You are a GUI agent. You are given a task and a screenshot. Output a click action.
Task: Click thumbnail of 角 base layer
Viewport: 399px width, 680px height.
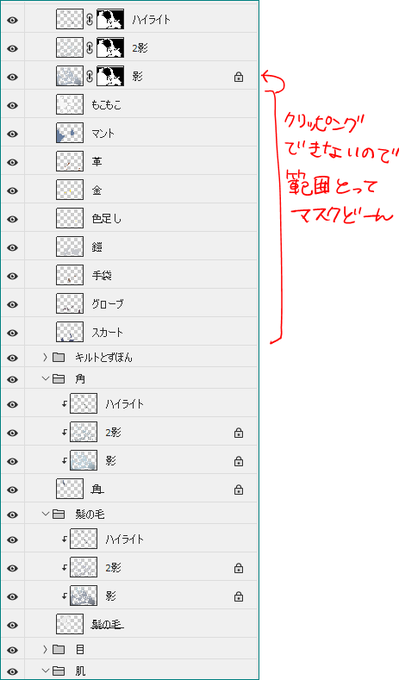[70, 489]
